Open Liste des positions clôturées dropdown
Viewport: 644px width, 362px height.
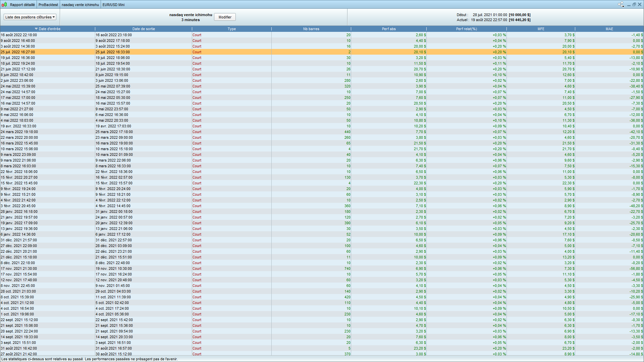coord(30,17)
